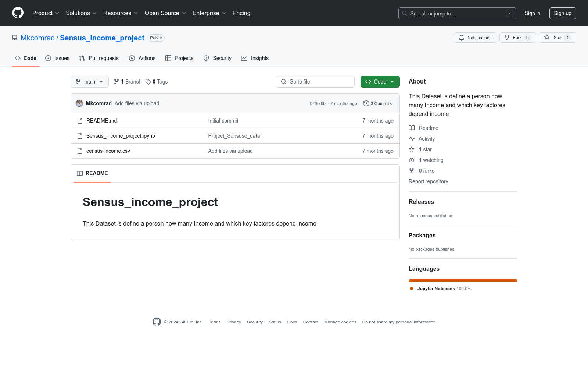Click the commits history clock icon

coord(366,103)
